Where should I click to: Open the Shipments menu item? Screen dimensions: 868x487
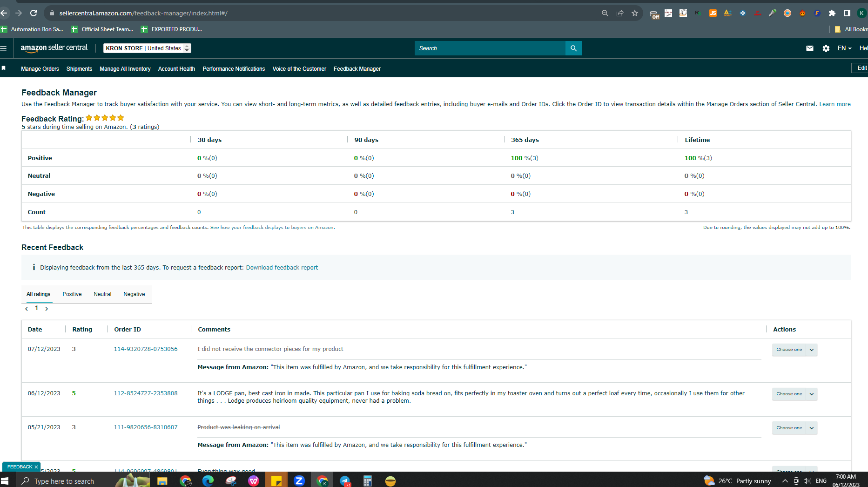[79, 69]
